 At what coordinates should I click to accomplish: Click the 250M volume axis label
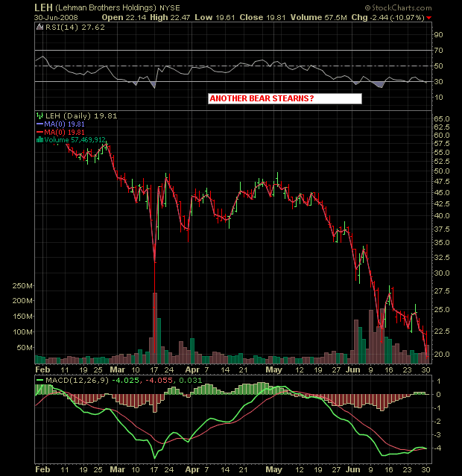(22, 285)
